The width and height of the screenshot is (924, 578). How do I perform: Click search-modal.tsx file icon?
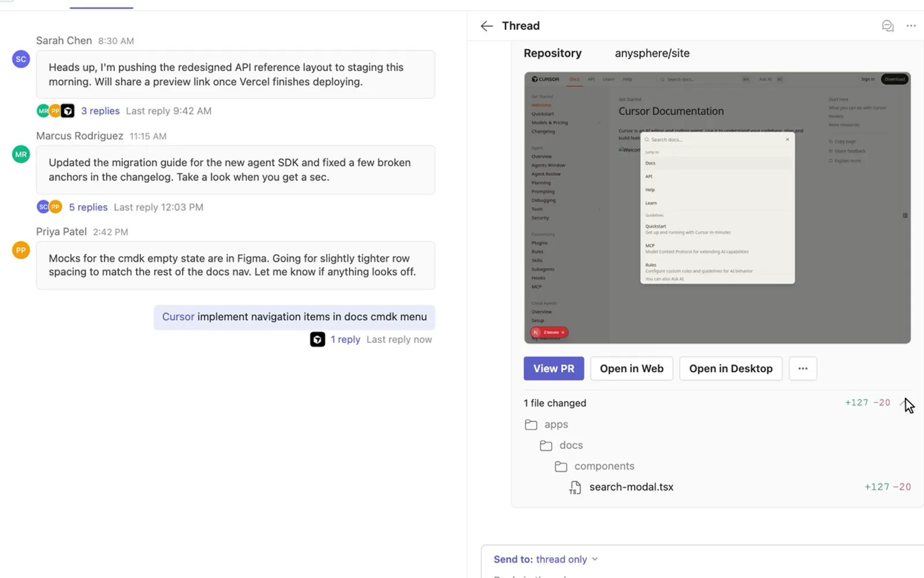tap(575, 487)
